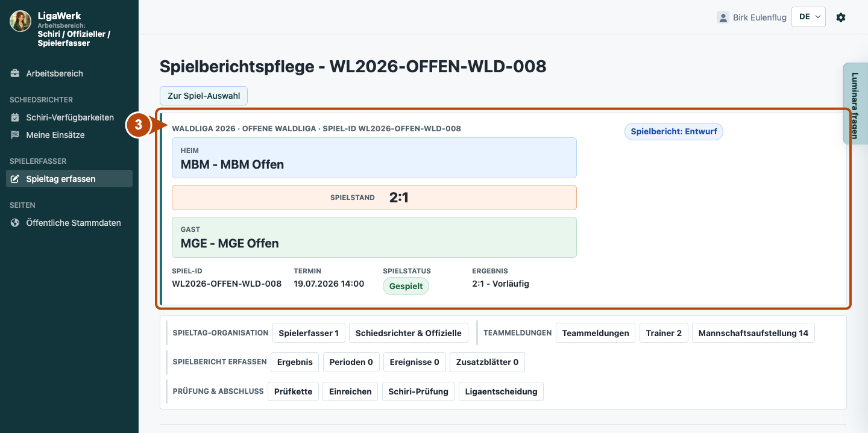Image resolution: width=868 pixels, height=433 pixels.
Task: Open settings via the gear icon
Action: tap(841, 17)
